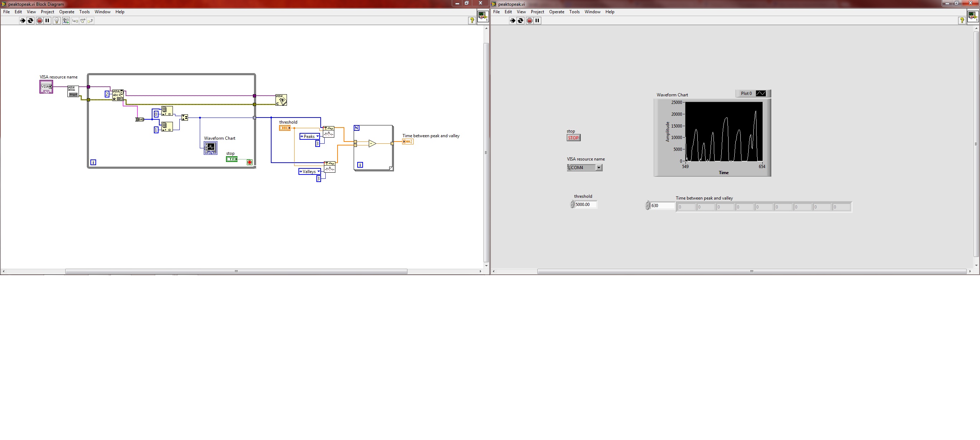Click Step Out debugging icon
This screenshot has height=440, width=980.
(x=90, y=20)
